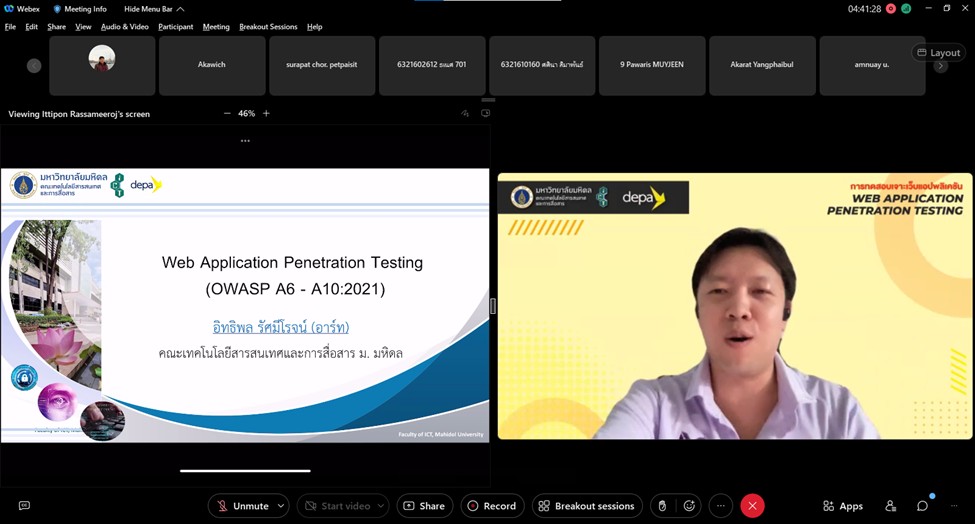Open the Layout options
This screenshot has height=524, width=975.
(x=938, y=52)
